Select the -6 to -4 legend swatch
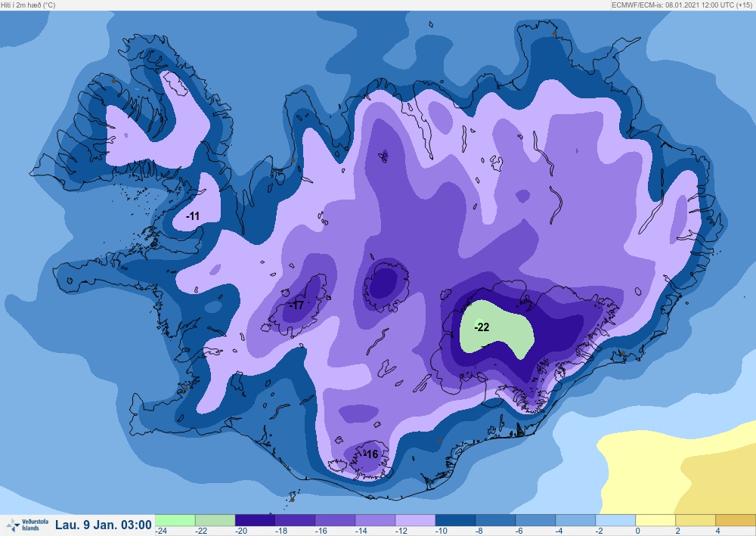This screenshot has height=536, width=756. [x=535, y=520]
